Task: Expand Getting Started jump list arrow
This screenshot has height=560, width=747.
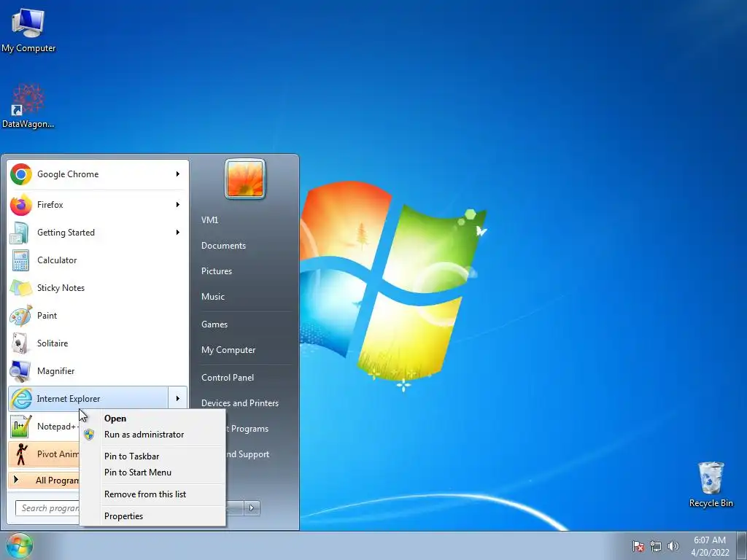Action: [x=178, y=233]
